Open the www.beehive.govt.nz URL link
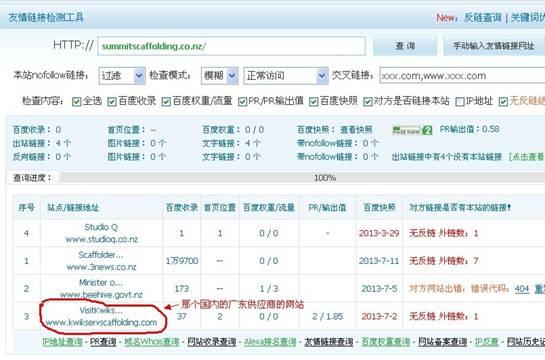 click(x=101, y=295)
